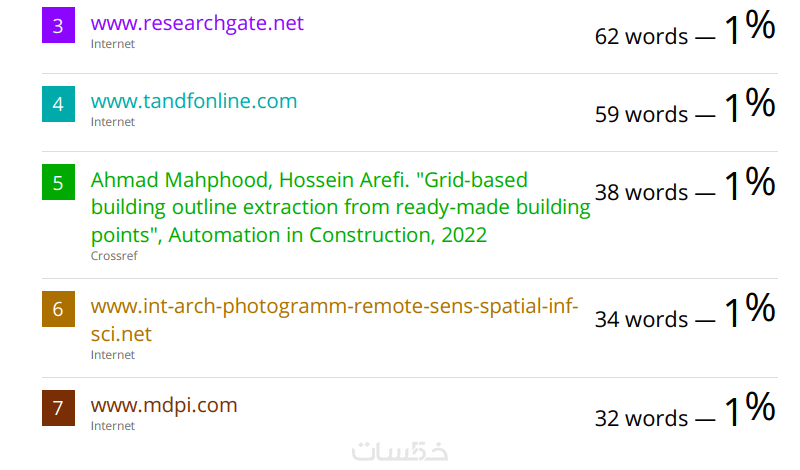Click the Internet label under researchgate.net

113,44
